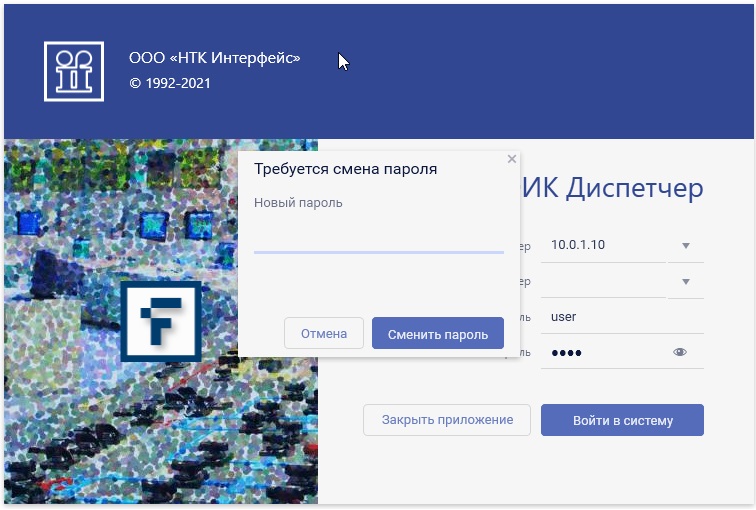Open the dropdown arrow below the server address
Viewport: 756px width, 510px height.
(x=685, y=282)
